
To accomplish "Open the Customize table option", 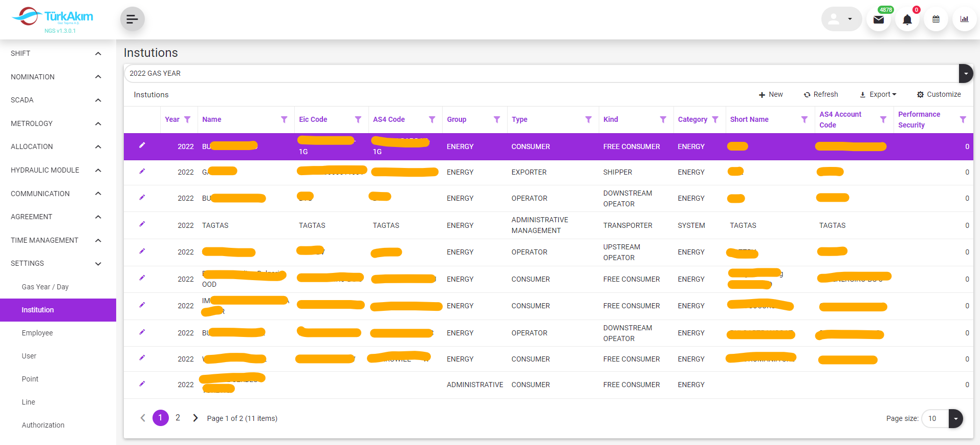I will (x=939, y=95).
